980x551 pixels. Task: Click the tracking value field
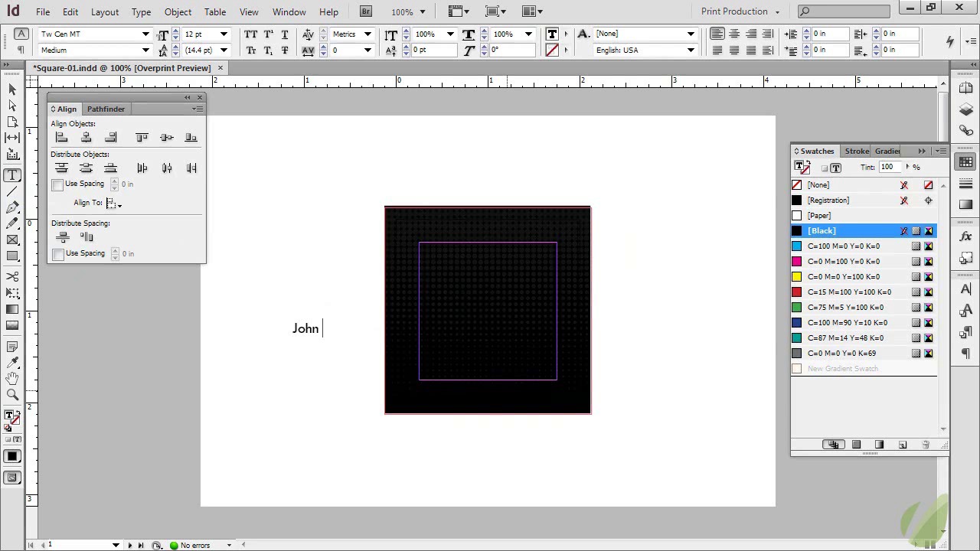pos(345,51)
